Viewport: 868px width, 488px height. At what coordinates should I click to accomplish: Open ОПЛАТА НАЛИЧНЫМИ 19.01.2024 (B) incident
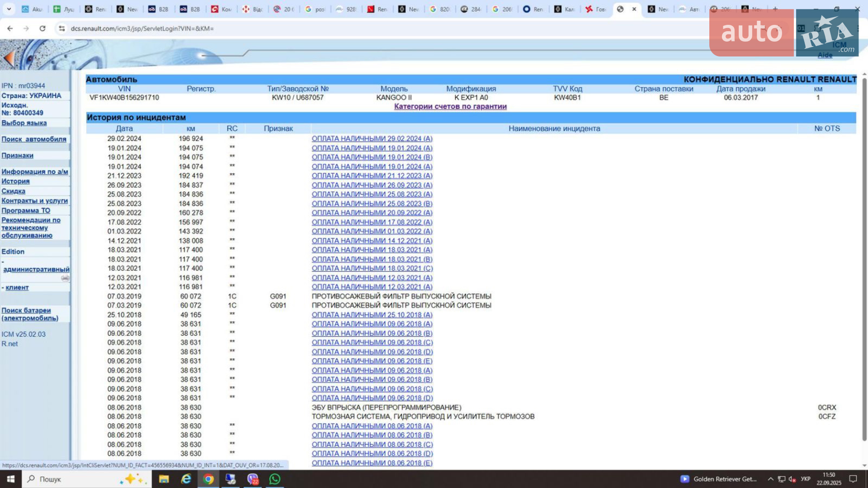(x=372, y=157)
